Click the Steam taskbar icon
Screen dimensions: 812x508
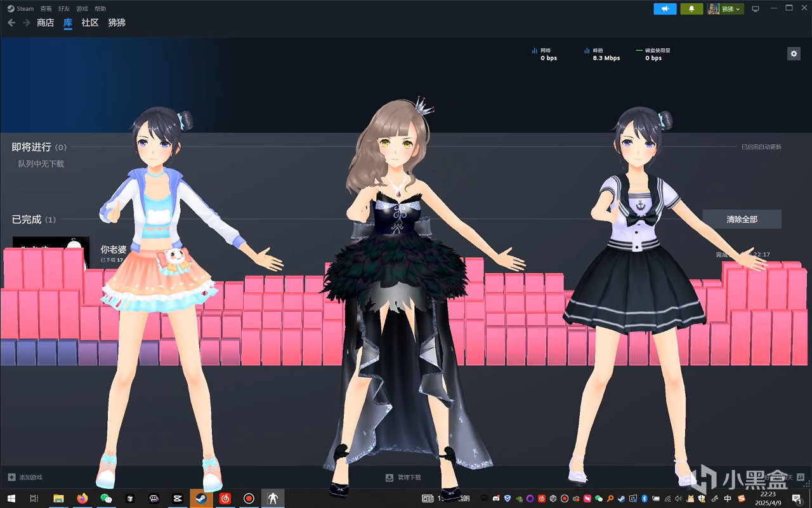(x=201, y=498)
